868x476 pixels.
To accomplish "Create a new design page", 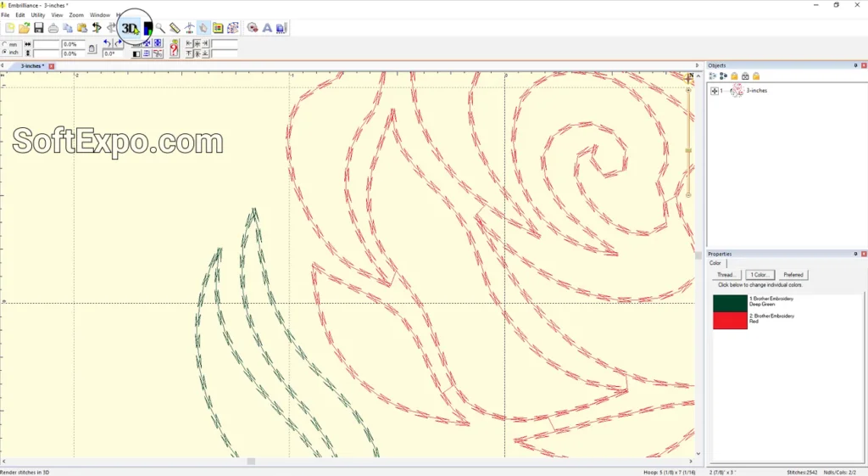I will (9, 28).
